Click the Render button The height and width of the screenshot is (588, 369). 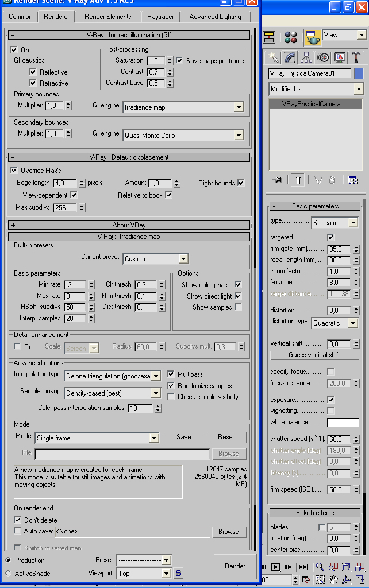click(235, 566)
